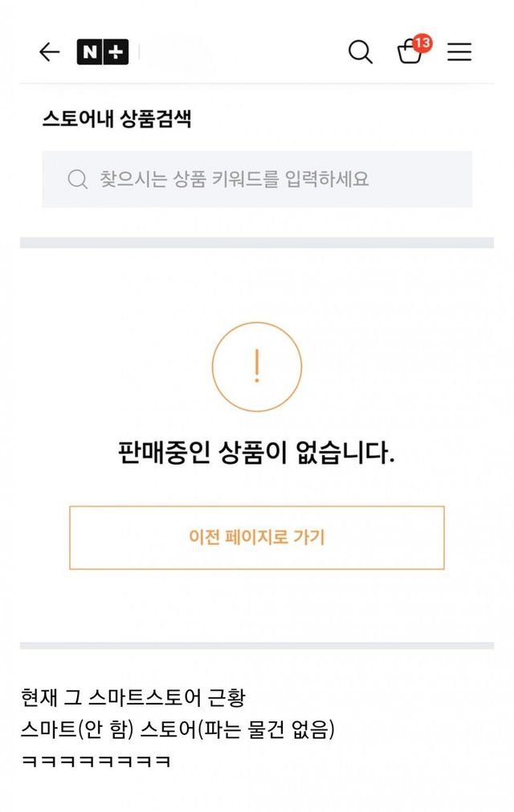Click gray divider bar above the caption
This screenshot has width=514, height=812.
[257, 645]
